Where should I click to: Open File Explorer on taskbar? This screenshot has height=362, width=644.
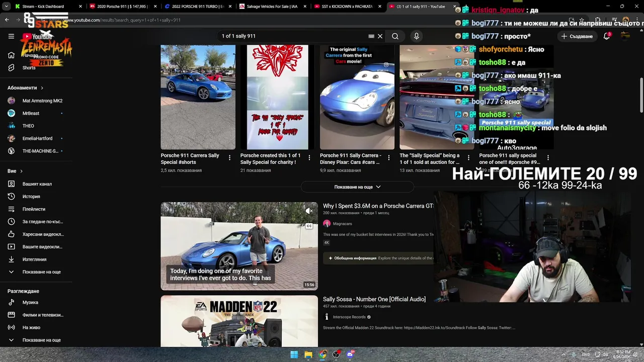[308, 354]
